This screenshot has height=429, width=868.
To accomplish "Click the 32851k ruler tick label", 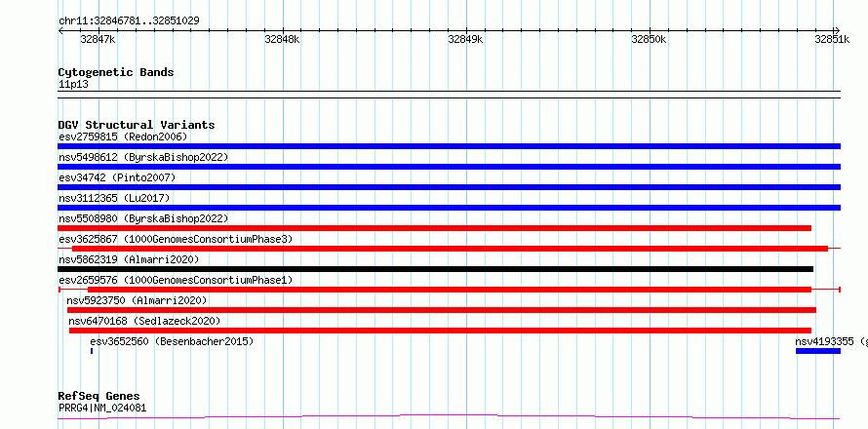I will 832,39.
